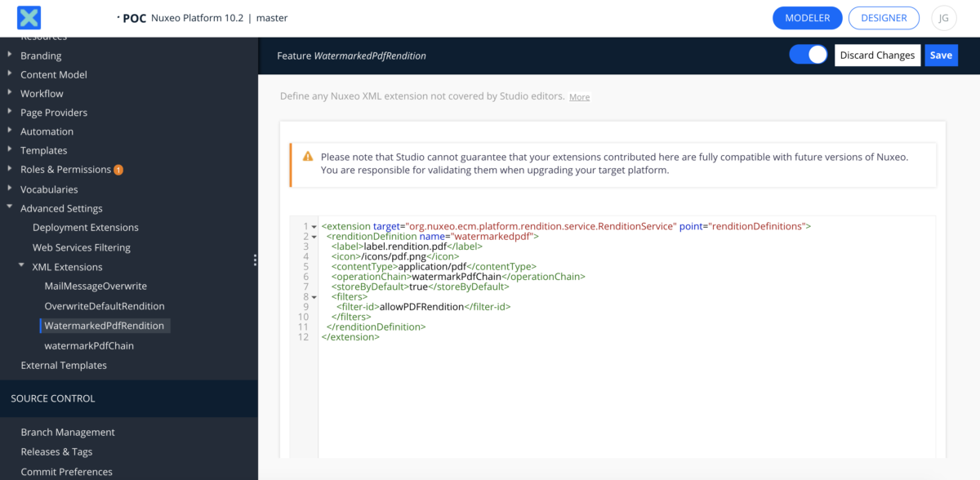Switch to MODELER view
980x480 pixels.
807,17
